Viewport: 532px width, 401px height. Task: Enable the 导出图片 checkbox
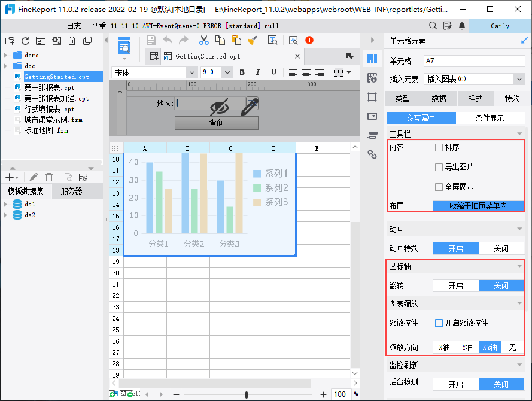(x=439, y=167)
